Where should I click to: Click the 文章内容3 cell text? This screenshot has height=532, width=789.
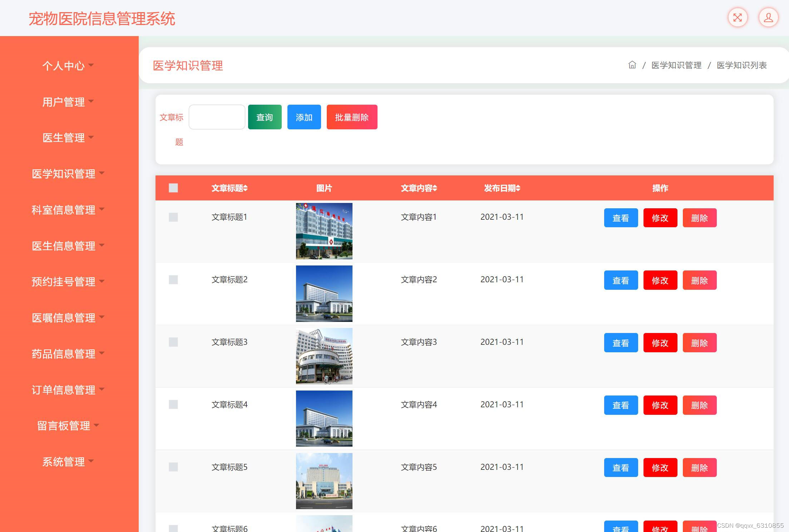(x=419, y=342)
